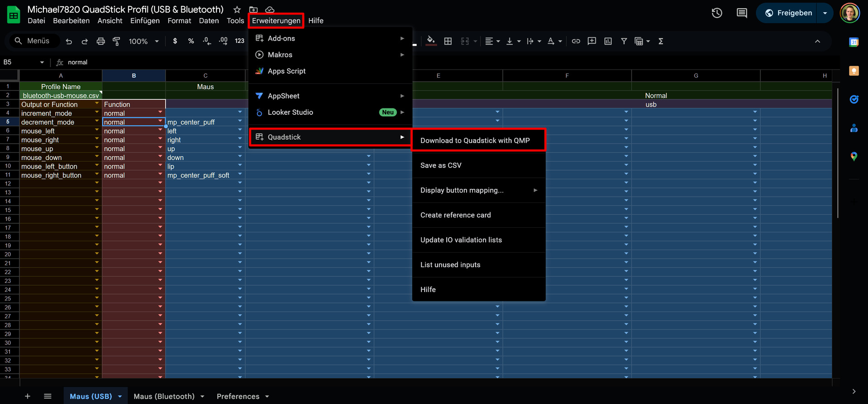Click the borders icon in toolbar
The image size is (868, 404).
tap(448, 41)
